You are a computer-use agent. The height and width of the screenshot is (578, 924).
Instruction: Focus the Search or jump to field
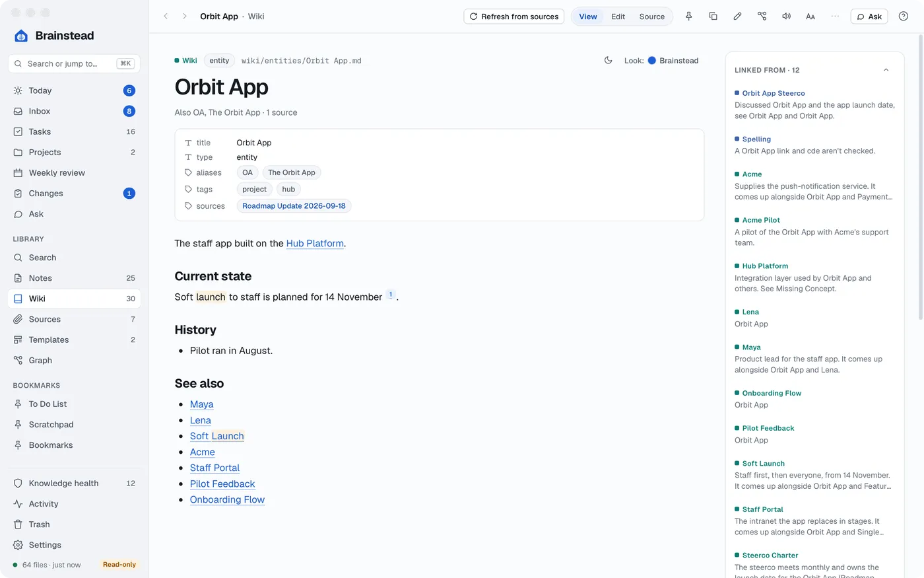[x=74, y=63]
